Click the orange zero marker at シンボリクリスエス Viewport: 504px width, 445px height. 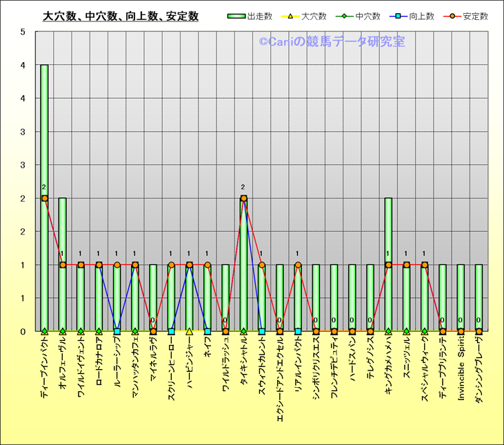[x=316, y=331]
